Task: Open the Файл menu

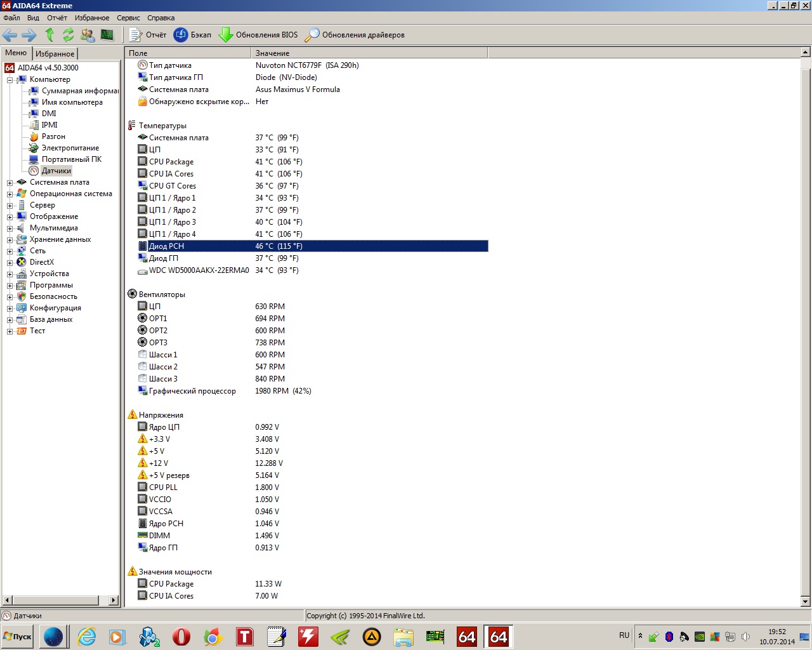Action: click(x=11, y=18)
